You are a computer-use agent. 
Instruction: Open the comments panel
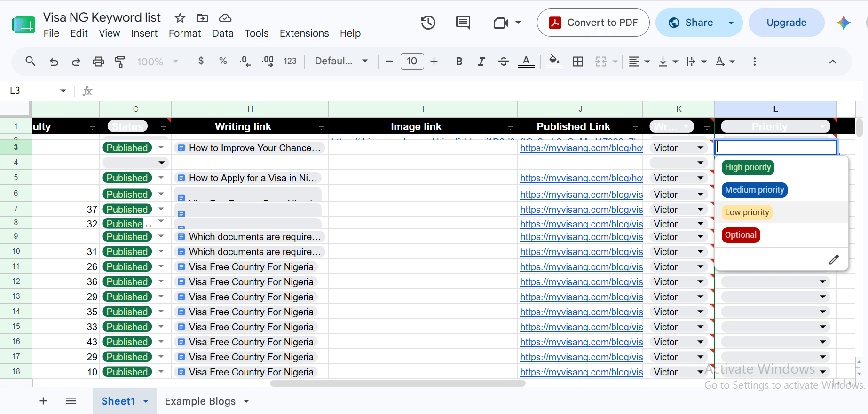point(463,23)
